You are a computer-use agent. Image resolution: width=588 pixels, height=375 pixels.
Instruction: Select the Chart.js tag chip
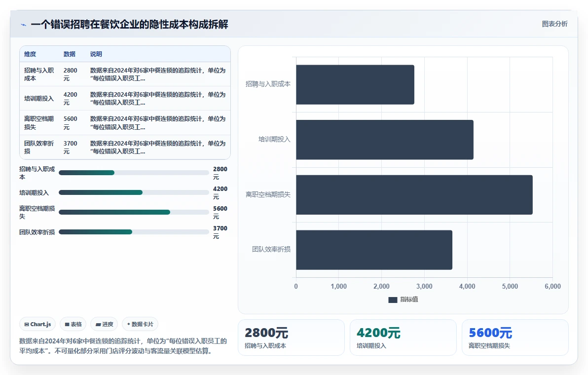[37, 324]
